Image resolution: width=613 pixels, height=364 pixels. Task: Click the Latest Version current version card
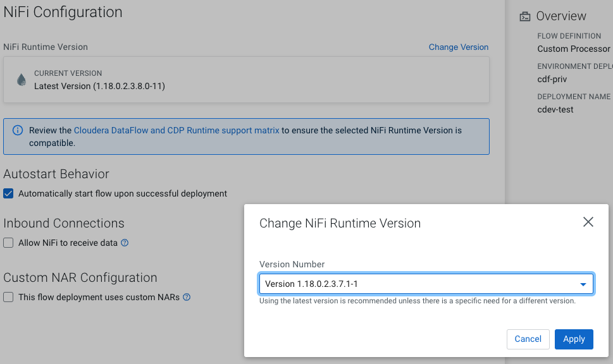click(245, 80)
